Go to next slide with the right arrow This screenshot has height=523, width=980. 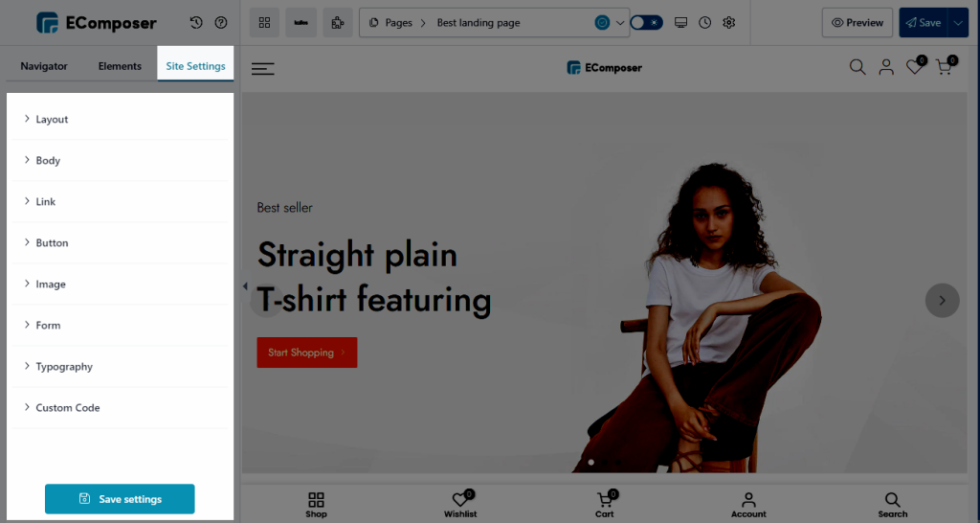click(x=942, y=300)
